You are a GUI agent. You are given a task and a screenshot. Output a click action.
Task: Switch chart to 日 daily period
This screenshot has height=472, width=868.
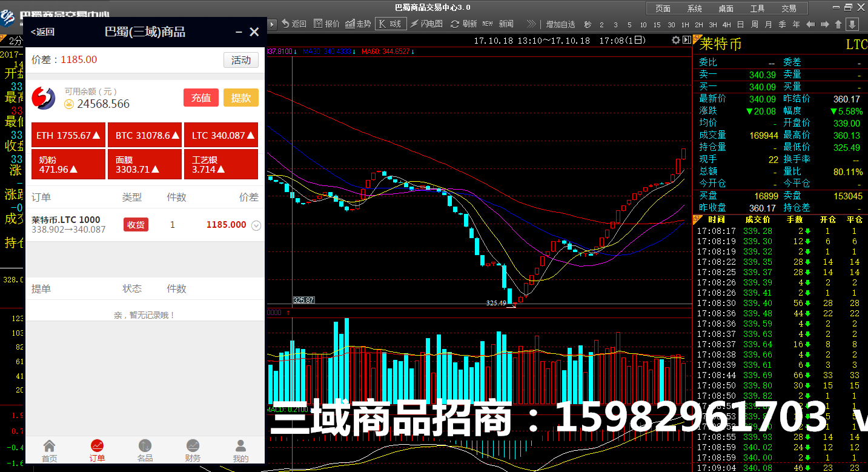click(x=740, y=24)
